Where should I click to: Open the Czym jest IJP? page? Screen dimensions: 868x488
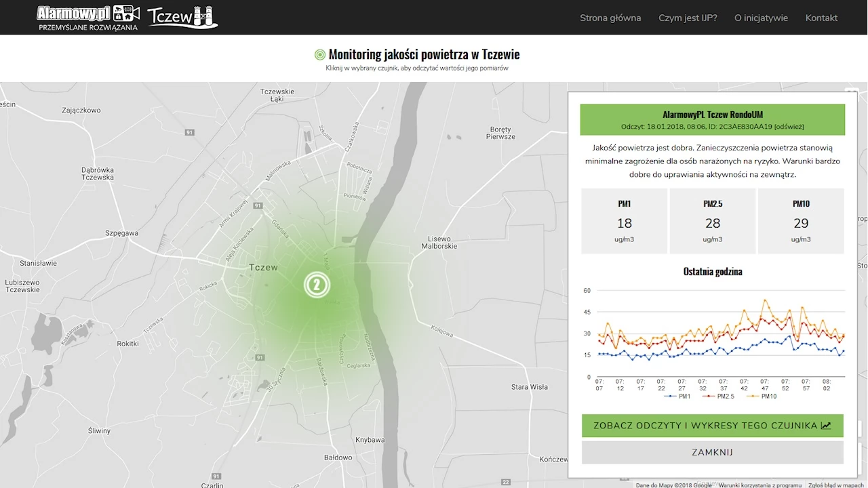click(x=688, y=18)
